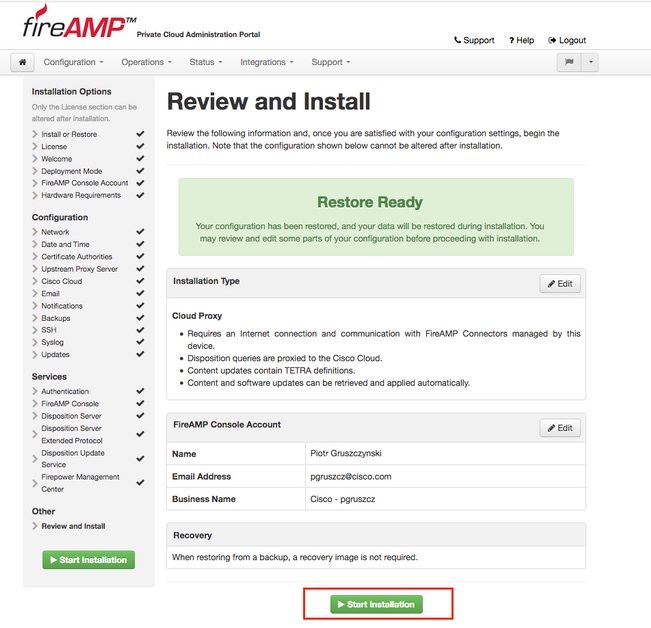
Task: Click the sidebar Start Installation button
Action: coord(88,560)
